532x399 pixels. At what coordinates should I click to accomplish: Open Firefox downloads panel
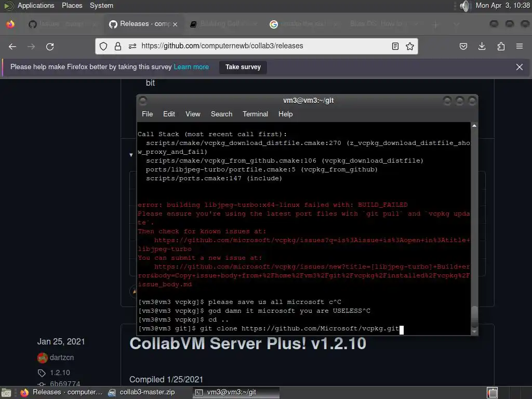click(x=482, y=46)
